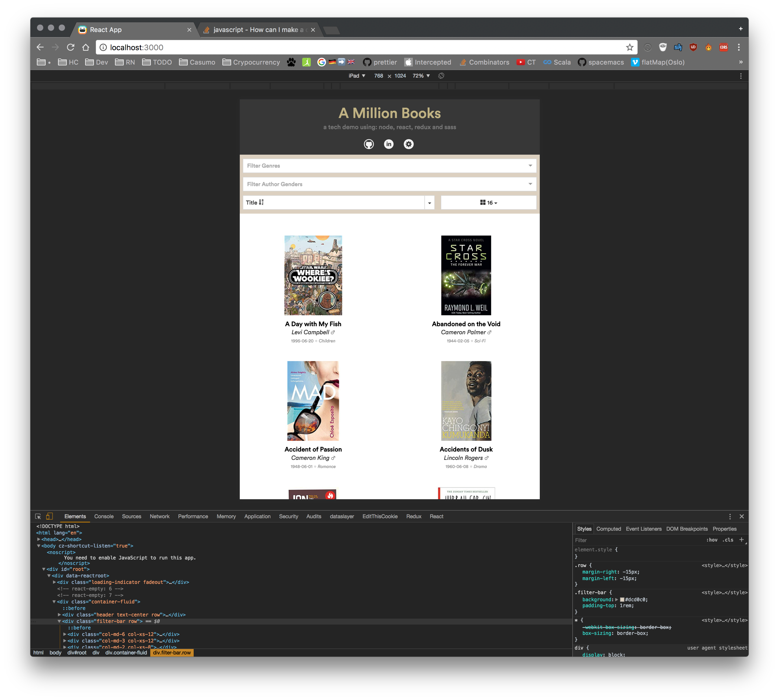Open A Day with My Fish book cover
This screenshot has height=700, width=779.
coord(313,275)
